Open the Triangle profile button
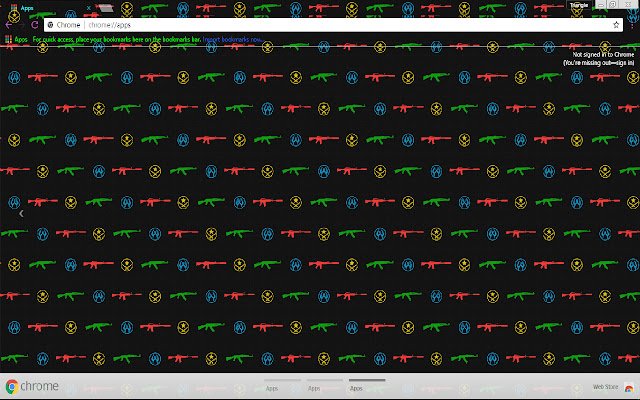The width and height of the screenshot is (640, 400). click(x=579, y=5)
